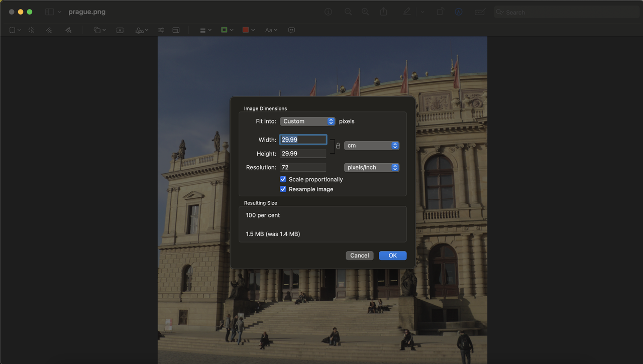
Task: Untick the Scale proportionally checkbox
Action: pos(283,179)
